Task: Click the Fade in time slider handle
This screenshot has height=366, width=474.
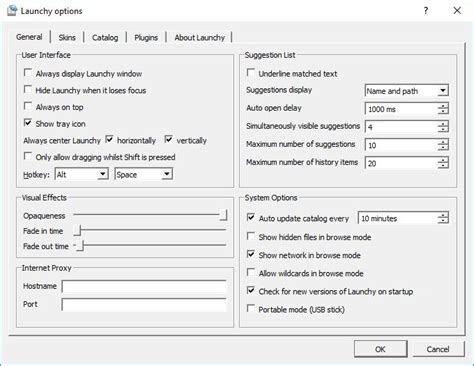Action: (x=78, y=230)
